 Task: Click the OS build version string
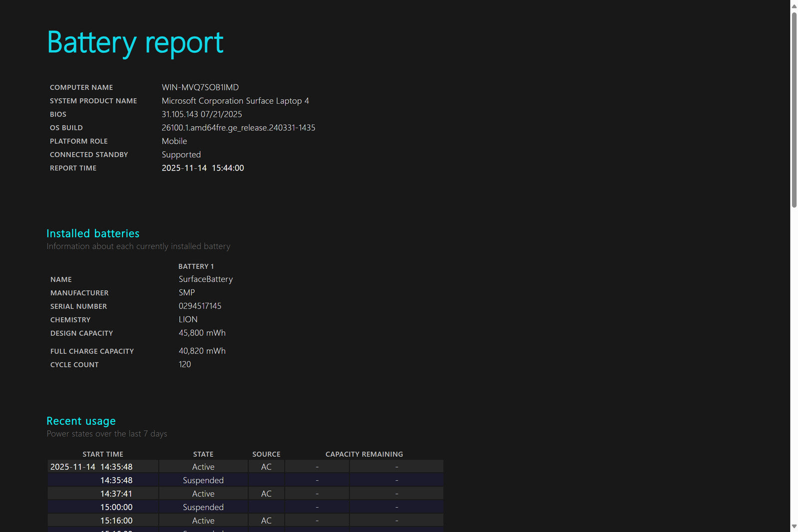[x=238, y=128]
